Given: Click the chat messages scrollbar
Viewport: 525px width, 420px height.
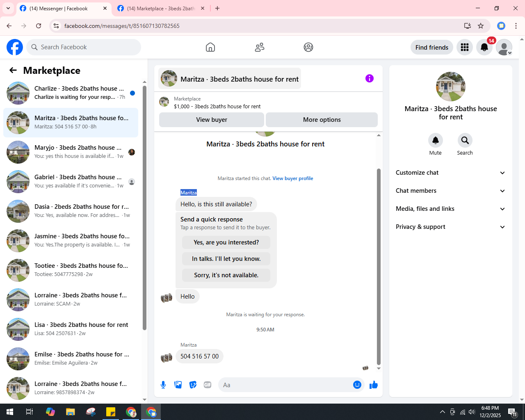Looking at the screenshot, I should tap(379, 267).
